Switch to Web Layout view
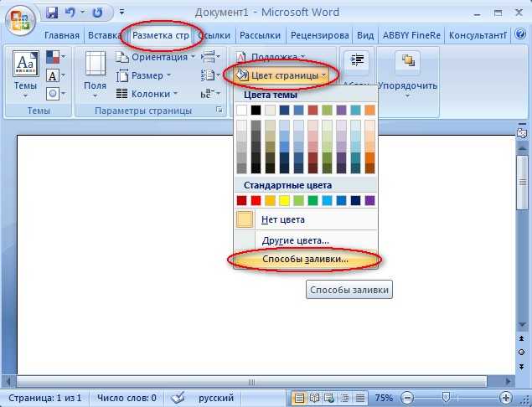Screen dimensions: 532x407 [329, 398]
